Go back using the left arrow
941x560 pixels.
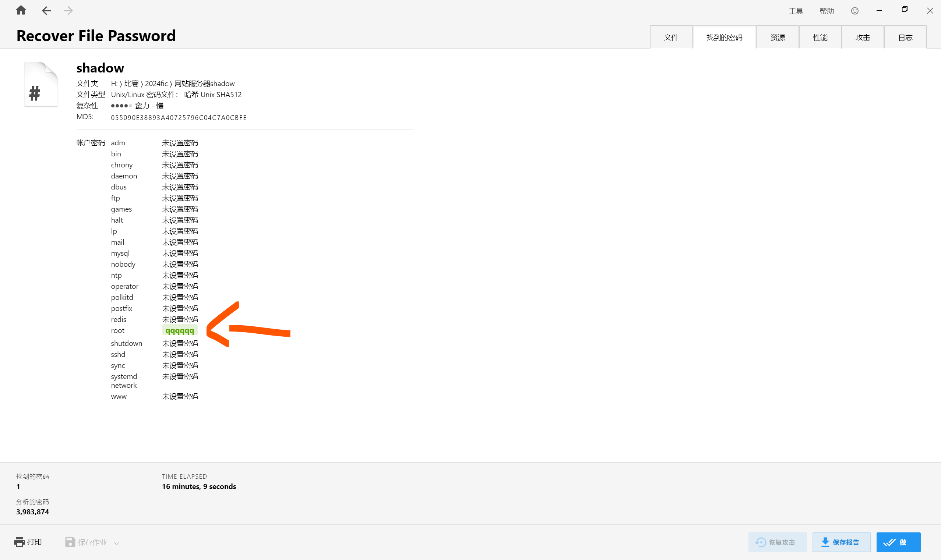[46, 11]
